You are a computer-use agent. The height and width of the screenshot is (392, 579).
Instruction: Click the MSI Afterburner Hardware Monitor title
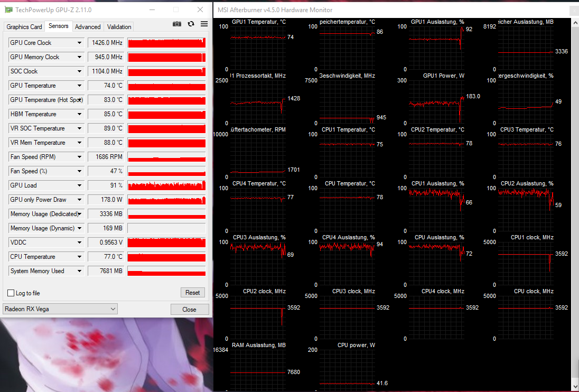point(275,10)
